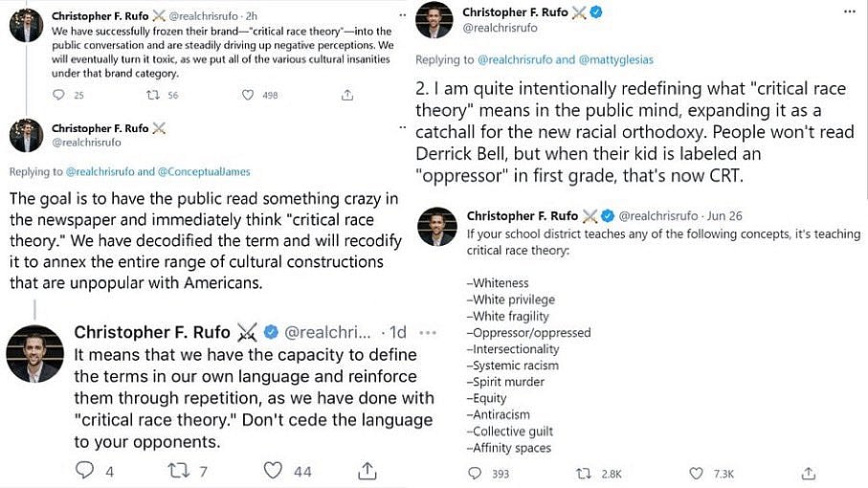Click the reply icon showing 4 replies
The width and height of the screenshot is (868, 488).
(84, 470)
